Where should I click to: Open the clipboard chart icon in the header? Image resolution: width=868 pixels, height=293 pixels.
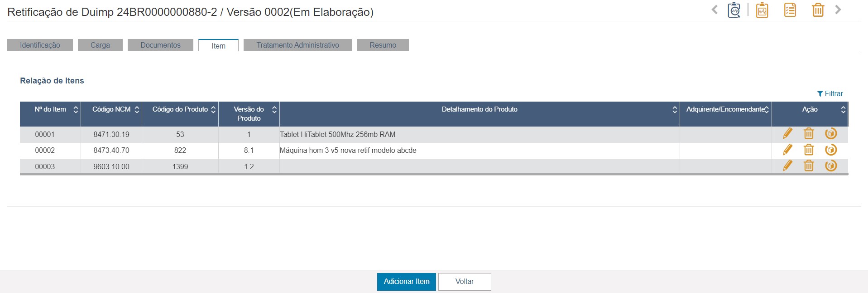pos(762,10)
